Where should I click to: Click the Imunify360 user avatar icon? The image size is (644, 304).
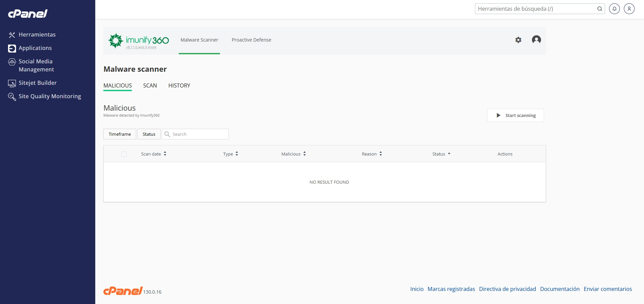tap(537, 40)
